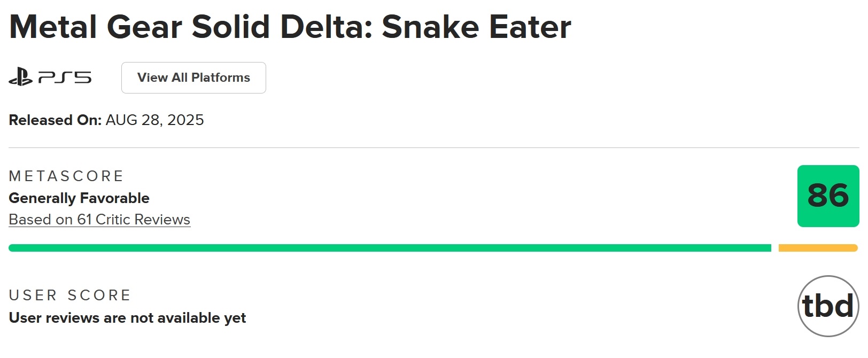Click the Released On label
The width and height of the screenshot is (868, 358).
[x=55, y=120]
